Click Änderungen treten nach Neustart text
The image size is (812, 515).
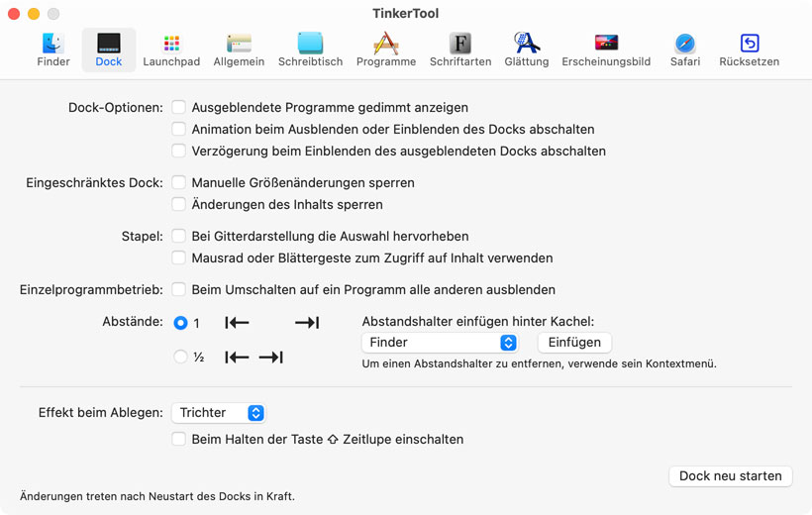click(x=156, y=496)
